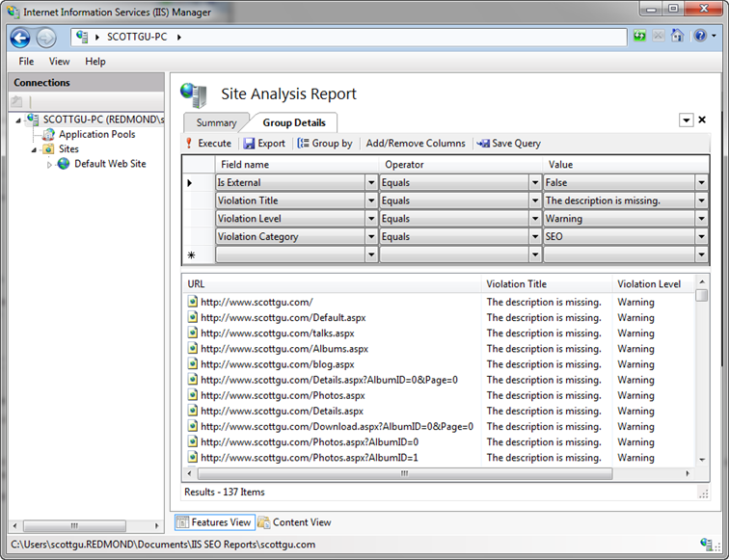Click the Connections pane toolbar connect icon

coord(16,101)
